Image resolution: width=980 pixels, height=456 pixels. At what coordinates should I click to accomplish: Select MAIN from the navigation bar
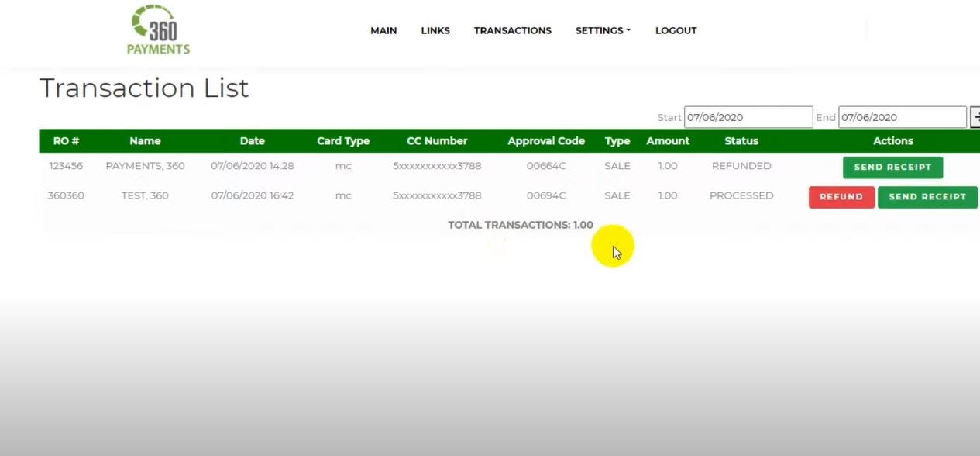point(383,30)
